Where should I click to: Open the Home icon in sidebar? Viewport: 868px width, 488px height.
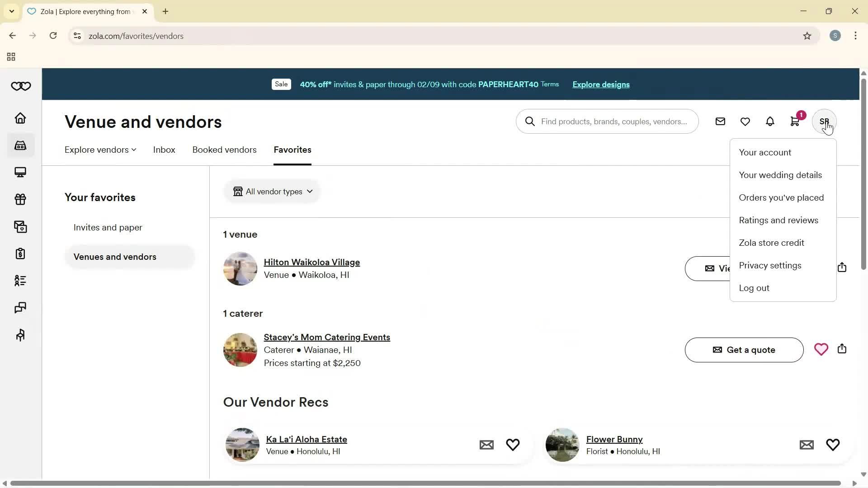pyautogui.click(x=20, y=118)
